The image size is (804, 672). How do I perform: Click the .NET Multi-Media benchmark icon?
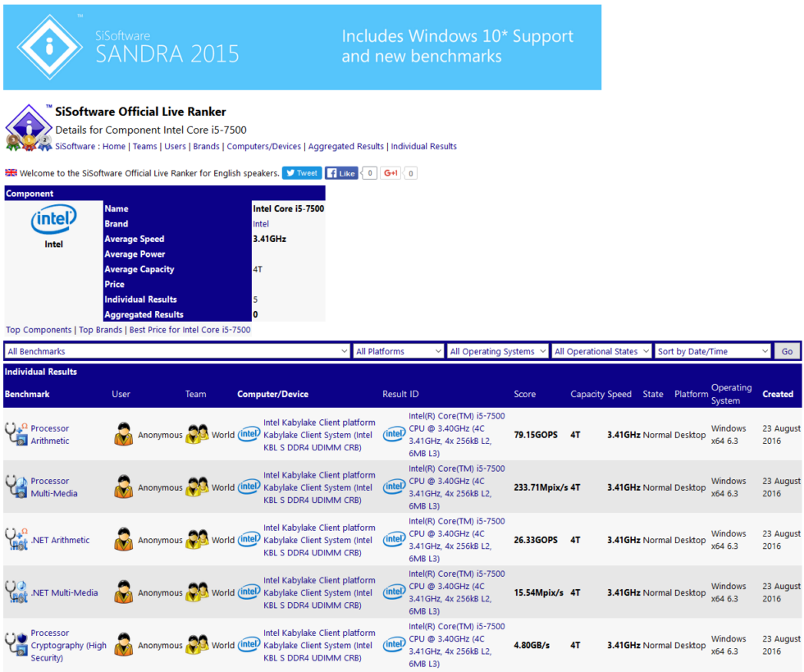pos(16,592)
